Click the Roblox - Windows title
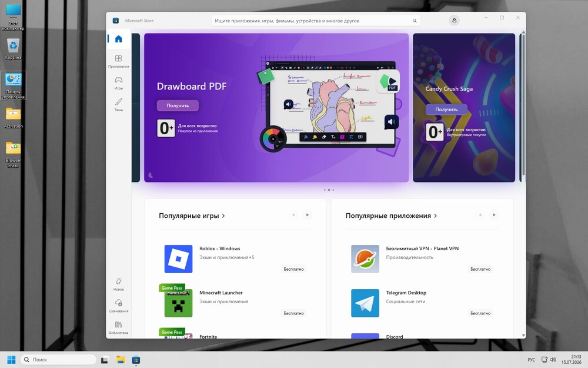Screen dimensions: 588x368 [220, 248]
